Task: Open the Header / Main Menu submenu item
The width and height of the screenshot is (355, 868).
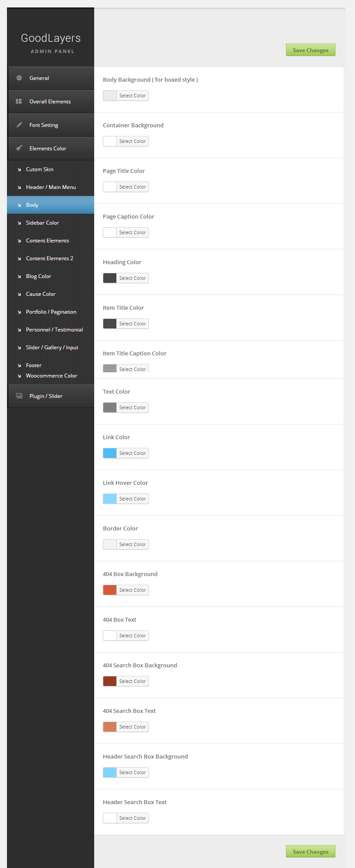Action: tap(51, 187)
